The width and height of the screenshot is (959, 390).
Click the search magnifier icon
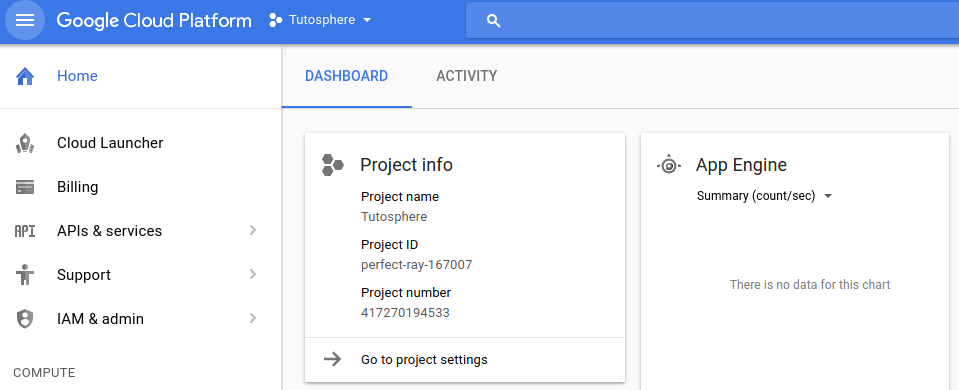[494, 21]
